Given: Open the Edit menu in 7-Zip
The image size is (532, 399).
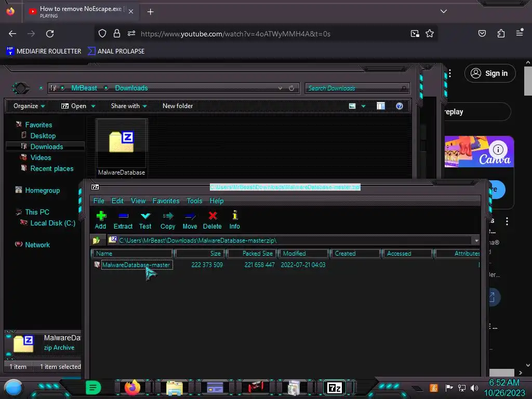Looking at the screenshot, I should 117,201.
